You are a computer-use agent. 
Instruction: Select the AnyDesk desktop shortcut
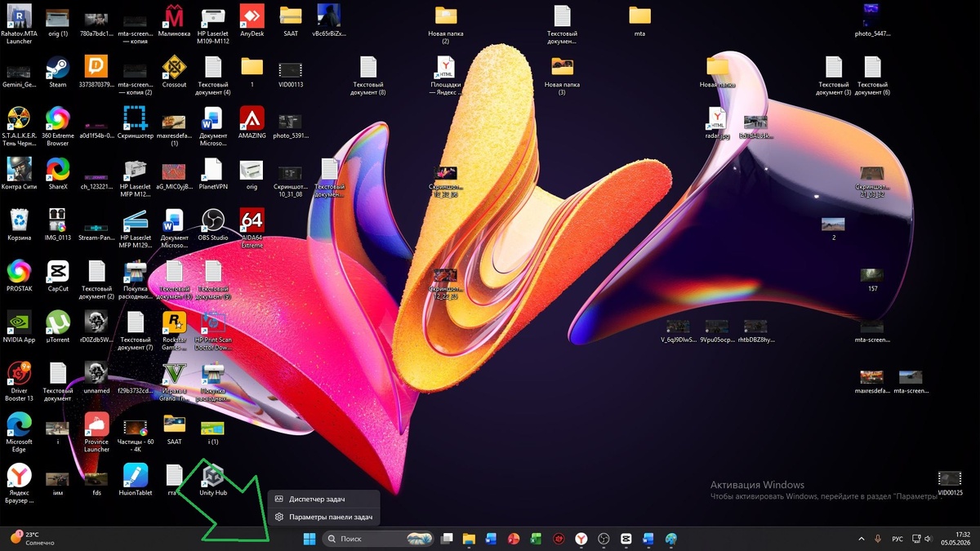click(252, 21)
